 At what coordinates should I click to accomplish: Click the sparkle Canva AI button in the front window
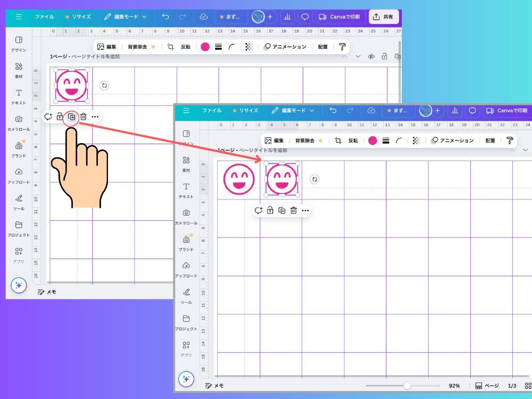(186, 379)
